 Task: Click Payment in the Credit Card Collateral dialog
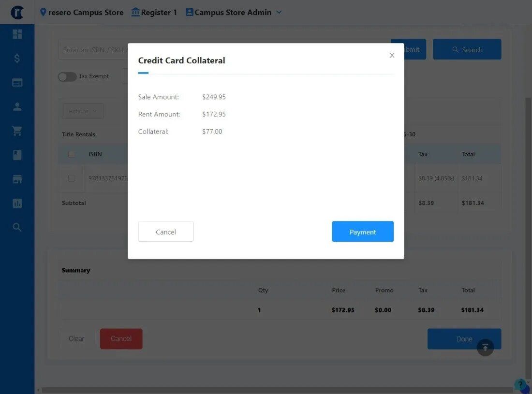tap(363, 232)
